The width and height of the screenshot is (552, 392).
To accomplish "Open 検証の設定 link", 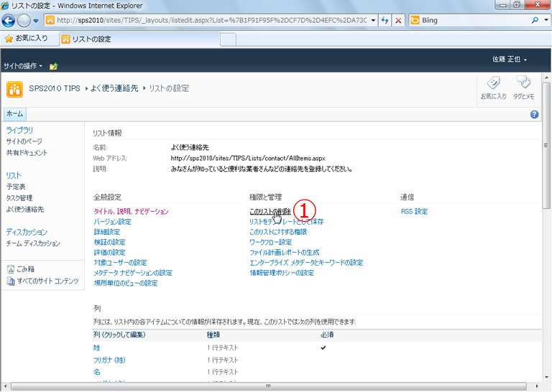I will [109, 242].
